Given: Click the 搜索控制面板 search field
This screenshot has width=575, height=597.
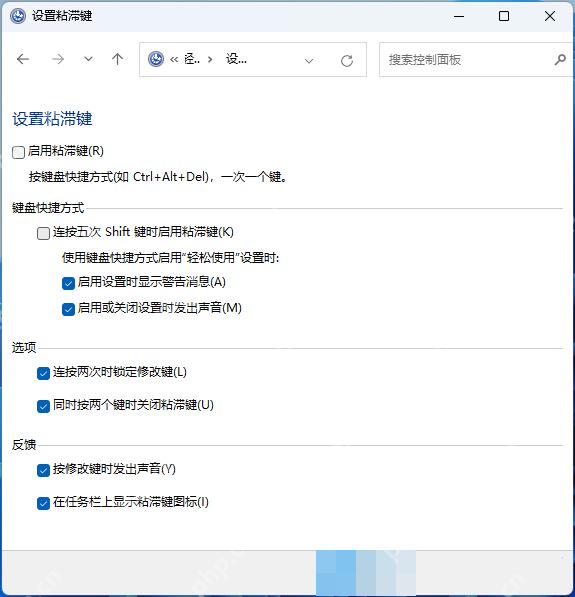Looking at the screenshot, I should 477,59.
